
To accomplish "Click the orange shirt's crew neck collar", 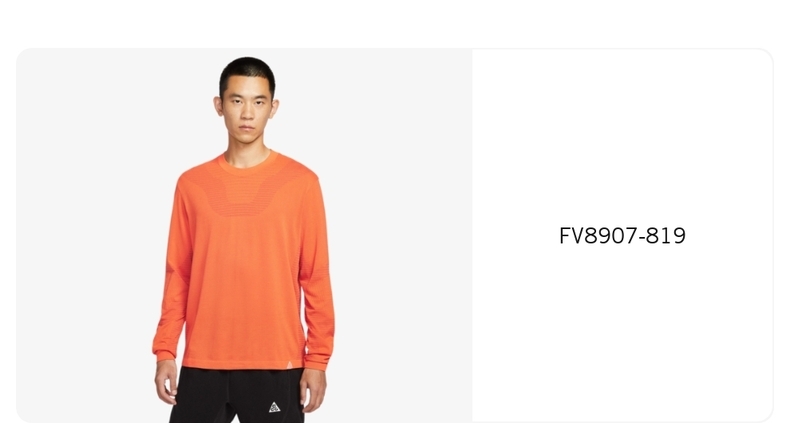I will (248, 163).
